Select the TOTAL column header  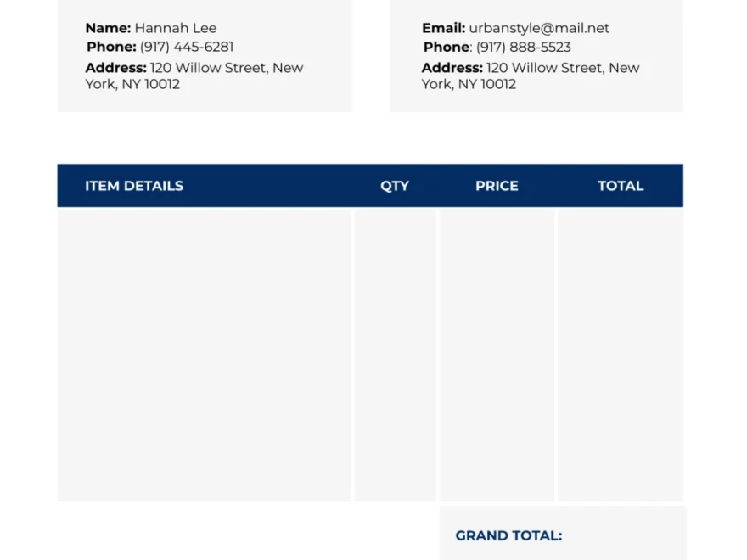click(621, 186)
